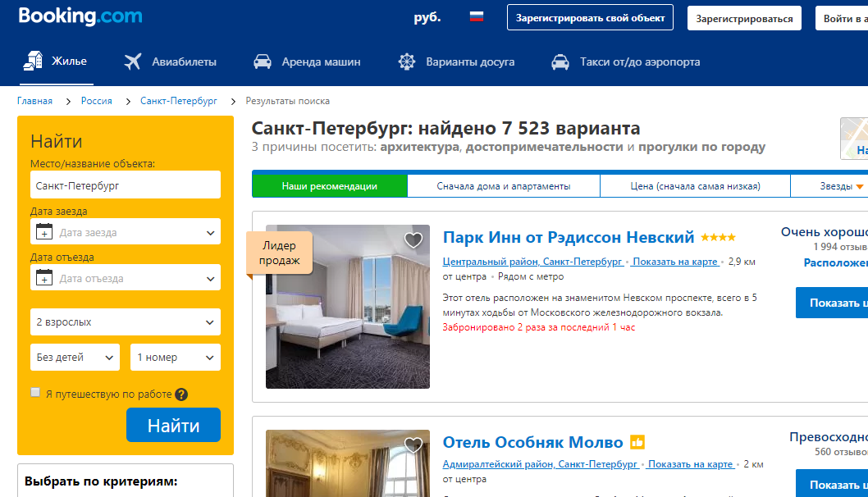
Task: Go to Санкт-Петербург breadcrumb link
Action: tap(179, 101)
